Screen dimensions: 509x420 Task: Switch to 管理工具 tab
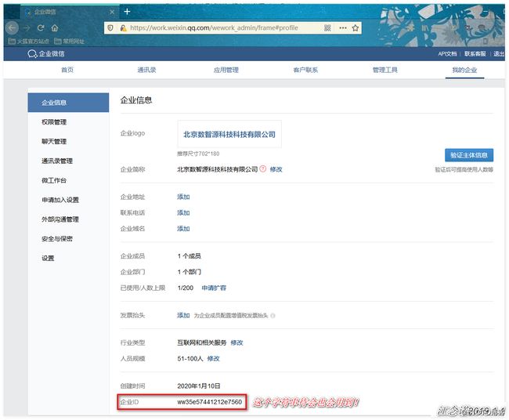(x=385, y=70)
